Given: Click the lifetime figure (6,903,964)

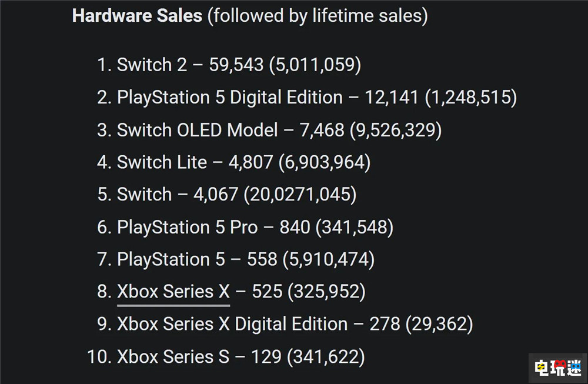Looking at the screenshot, I should coord(324,162).
